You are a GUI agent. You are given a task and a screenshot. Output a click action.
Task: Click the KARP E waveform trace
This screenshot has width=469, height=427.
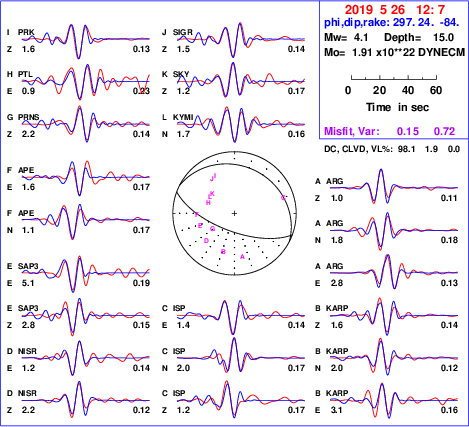394,400
